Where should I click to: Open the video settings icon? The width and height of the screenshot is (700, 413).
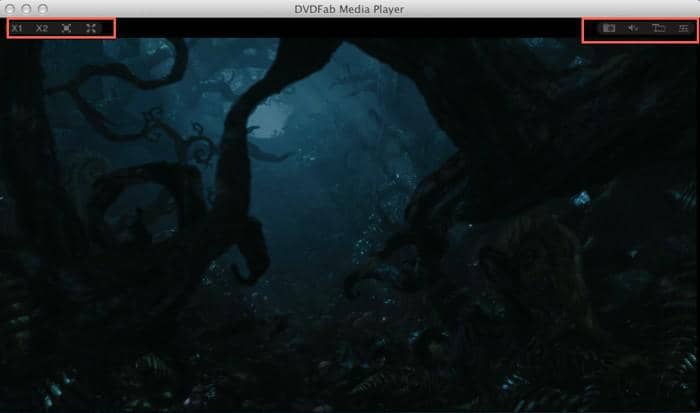tap(609, 28)
